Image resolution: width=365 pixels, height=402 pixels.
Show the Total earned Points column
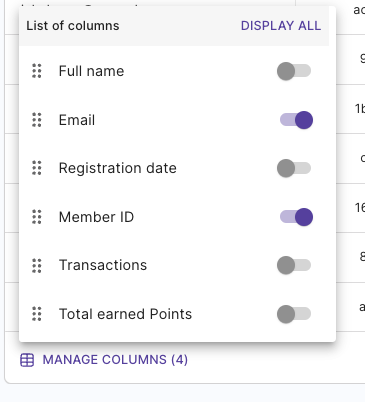pyautogui.click(x=294, y=314)
